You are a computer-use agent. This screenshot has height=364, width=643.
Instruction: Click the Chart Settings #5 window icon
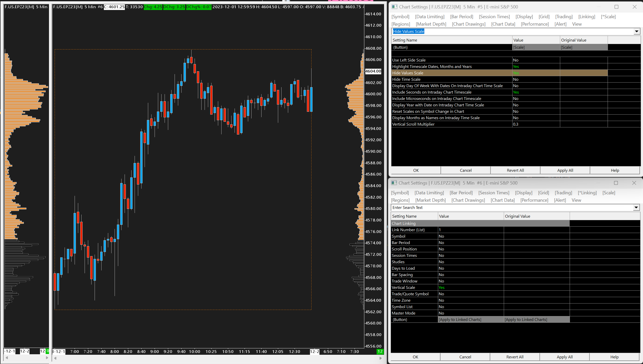[394, 7]
